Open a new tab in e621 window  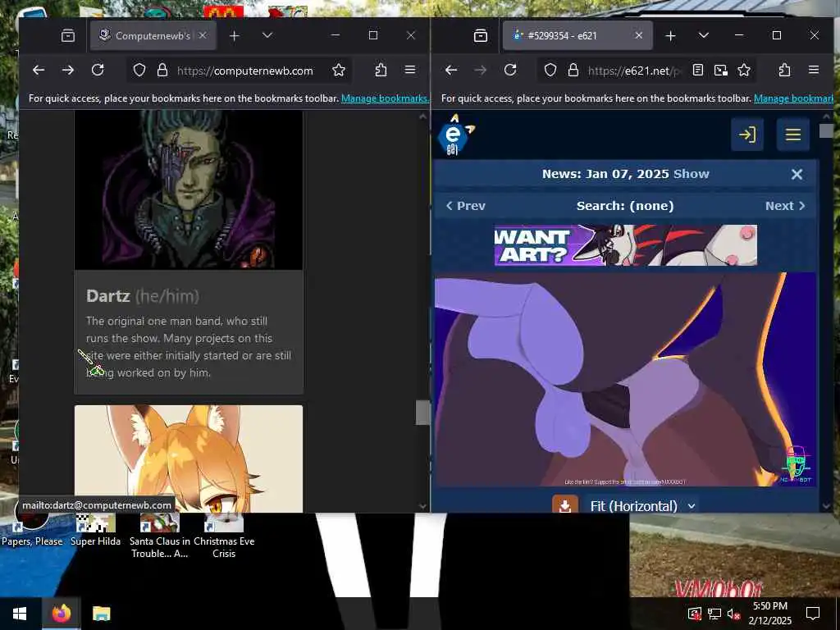670,35
